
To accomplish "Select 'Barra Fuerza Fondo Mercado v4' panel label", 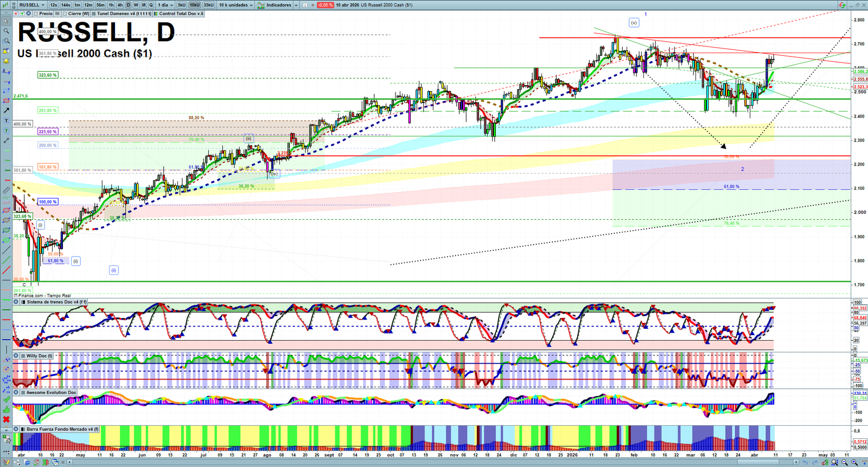I will 63,429.
